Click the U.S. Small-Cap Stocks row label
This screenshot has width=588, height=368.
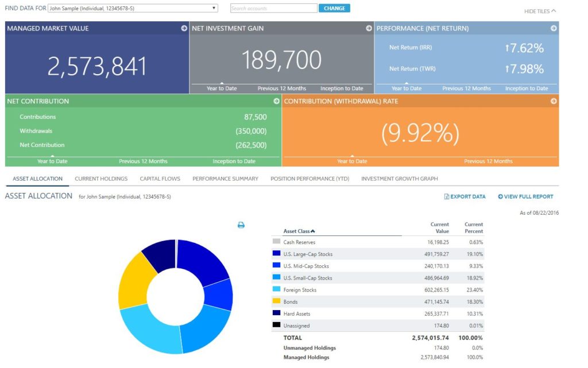pos(308,278)
